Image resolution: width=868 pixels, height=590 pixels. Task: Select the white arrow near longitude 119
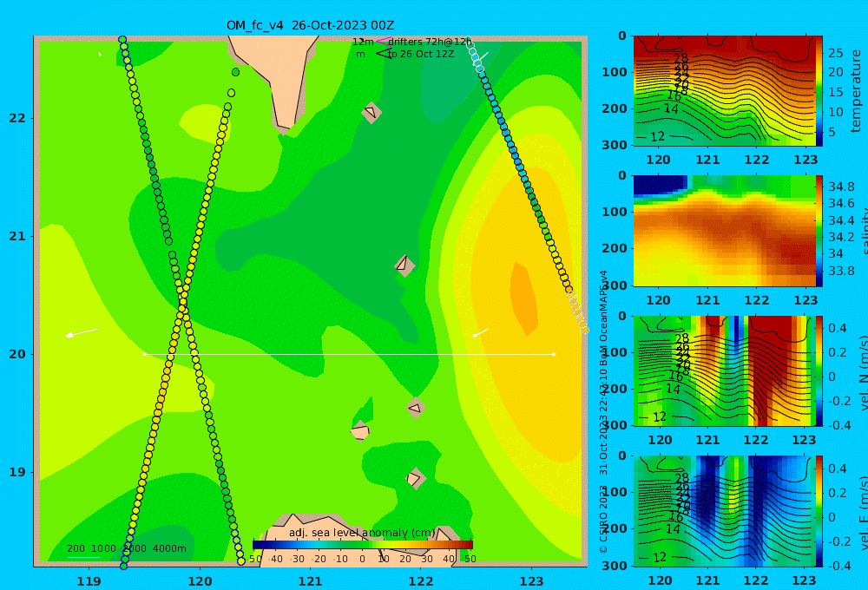point(82,332)
